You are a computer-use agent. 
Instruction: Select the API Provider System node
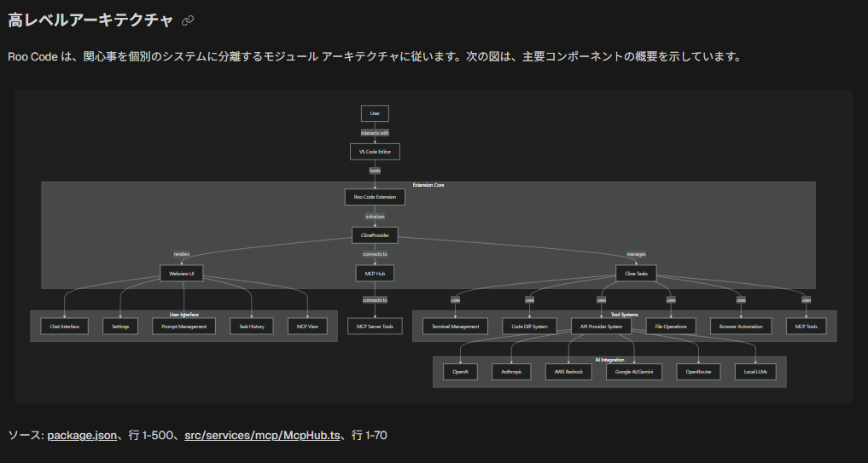click(601, 327)
